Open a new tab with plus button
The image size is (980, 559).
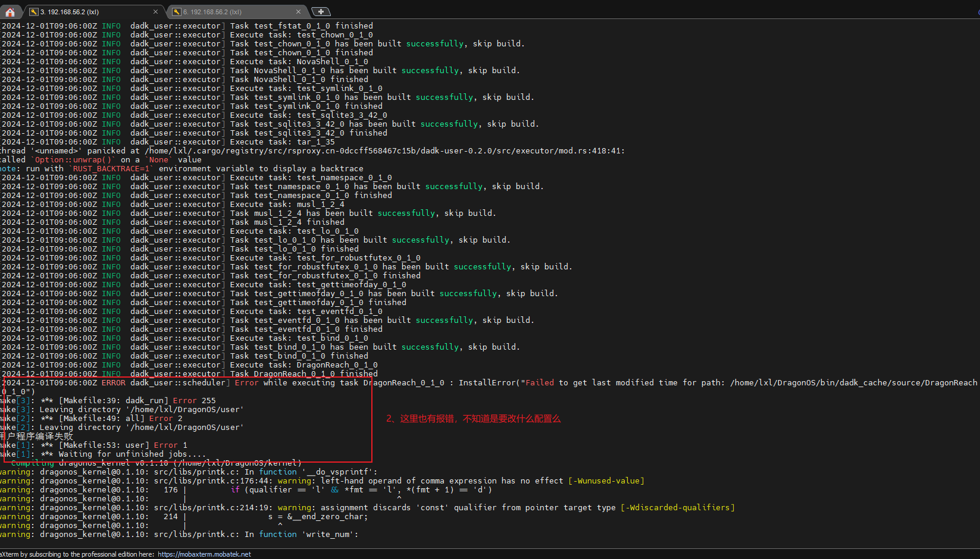coord(321,12)
